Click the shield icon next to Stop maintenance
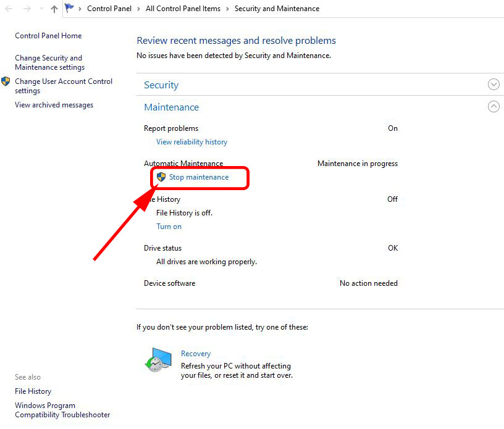The image size is (504, 429). (159, 177)
